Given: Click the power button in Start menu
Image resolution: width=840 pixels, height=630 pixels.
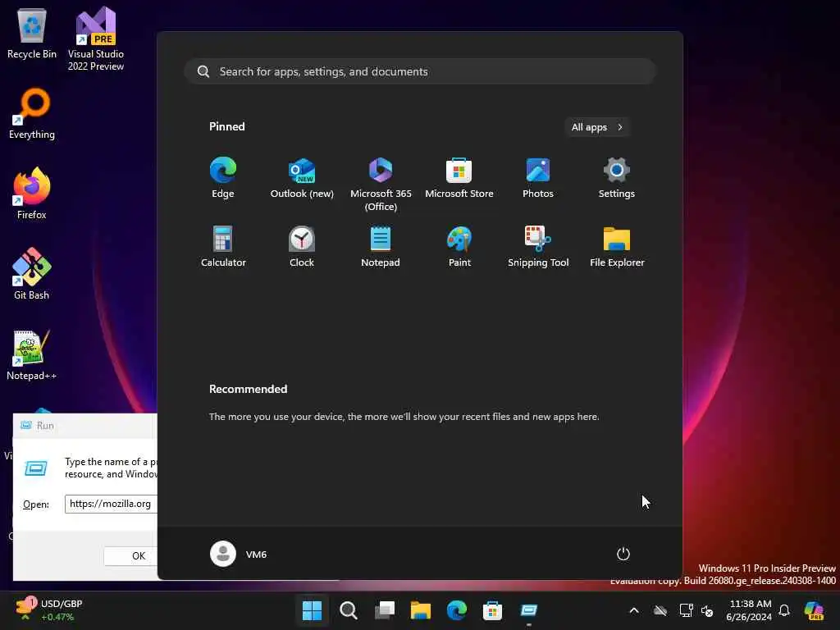Looking at the screenshot, I should pyautogui.click(x=623, y=554).
